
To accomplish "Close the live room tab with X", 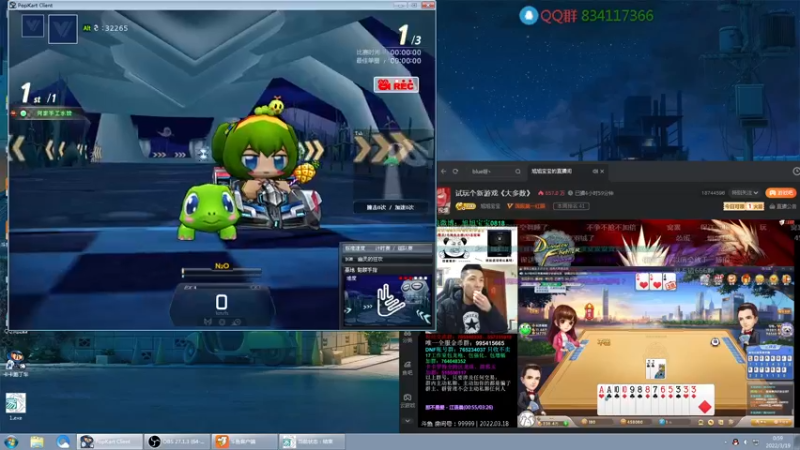I will tap(602, 171).
